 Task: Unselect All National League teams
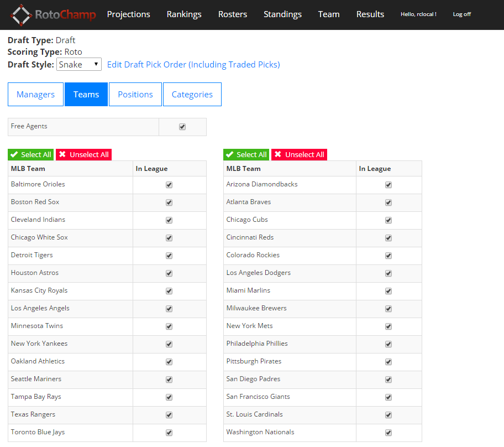[x=300, y=154]
